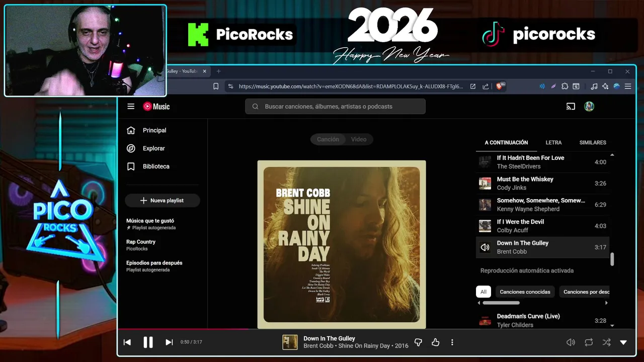Click the search songs input field
The width and height of the screenshot is (644, 362).
[x=335, y=107]
